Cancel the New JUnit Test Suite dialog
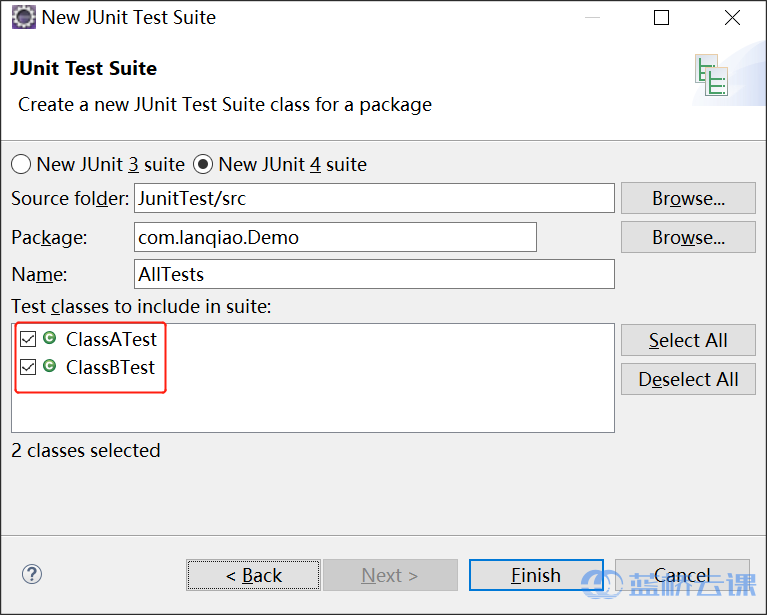This screenshot has height=615, width=767. click(x=682, y=575)
